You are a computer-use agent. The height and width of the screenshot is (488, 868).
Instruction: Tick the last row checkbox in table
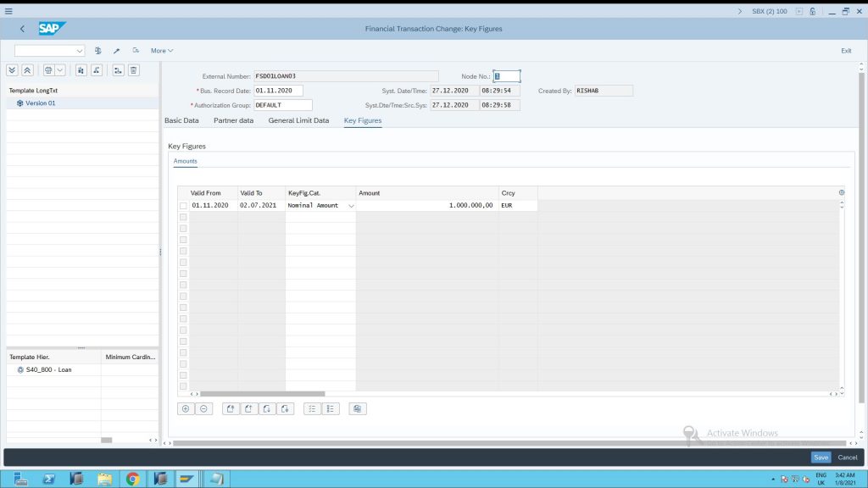(183, 386)
